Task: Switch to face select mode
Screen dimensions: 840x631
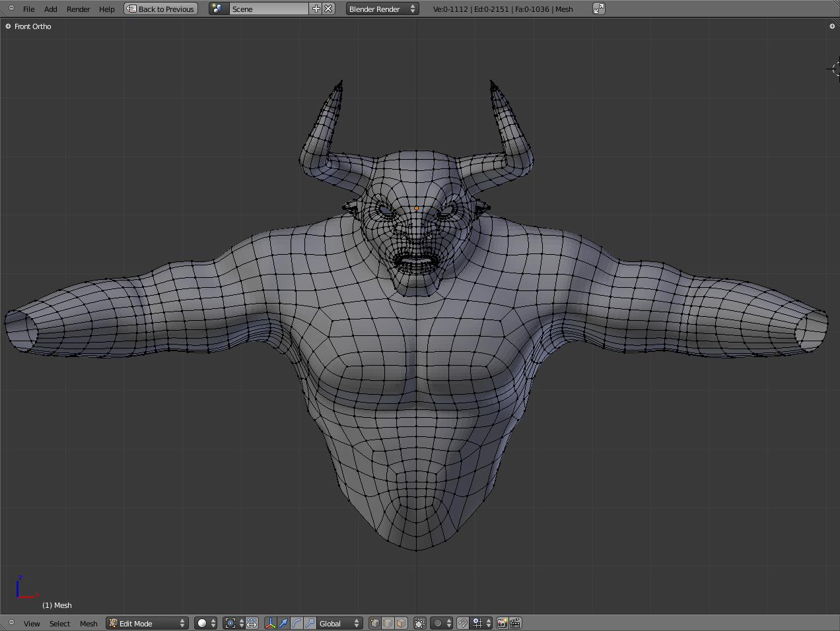Action: [401, 623]
